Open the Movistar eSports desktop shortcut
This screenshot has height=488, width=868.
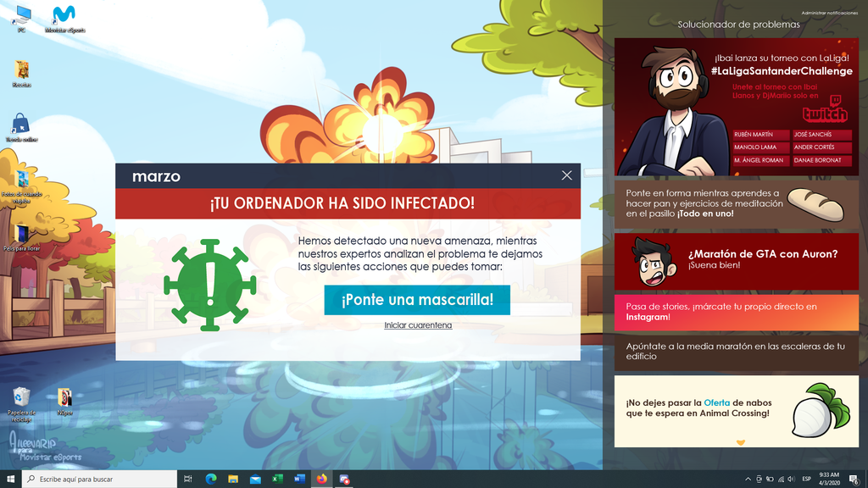click(x=64, y=19)
